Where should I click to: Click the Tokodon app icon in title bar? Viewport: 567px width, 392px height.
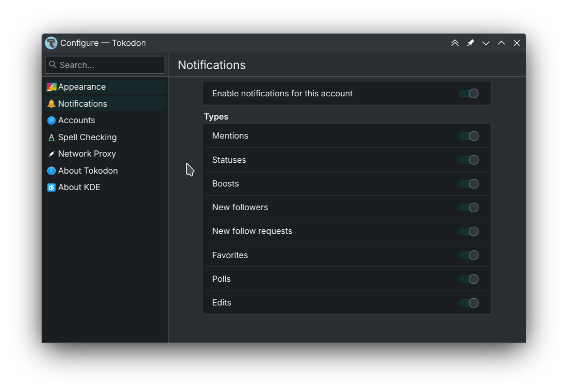click(51, 43)
